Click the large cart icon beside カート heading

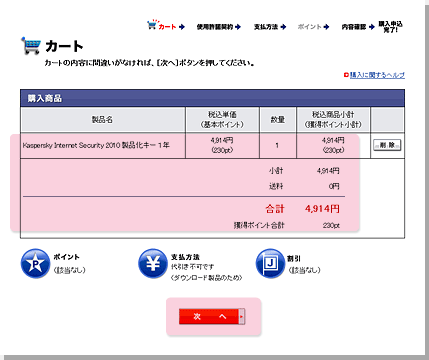click(31, 46)
